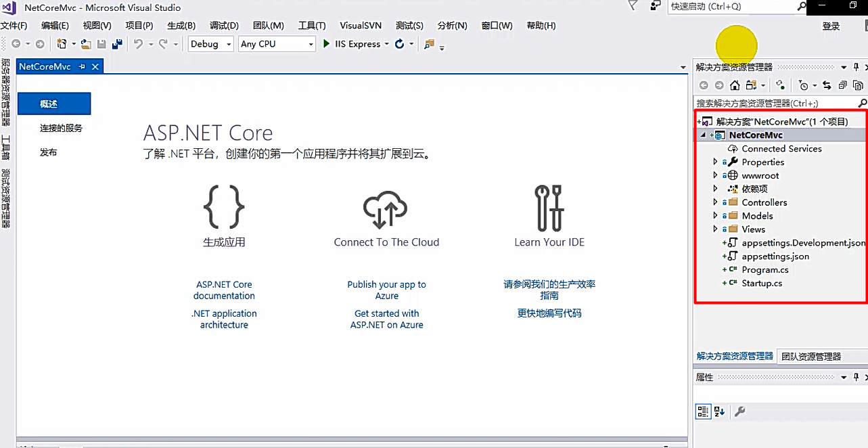Toggle pin on the NetCoreMvc document tab
Image resolution: width=868 pixels, height=448 pixels.
point(82,67)
